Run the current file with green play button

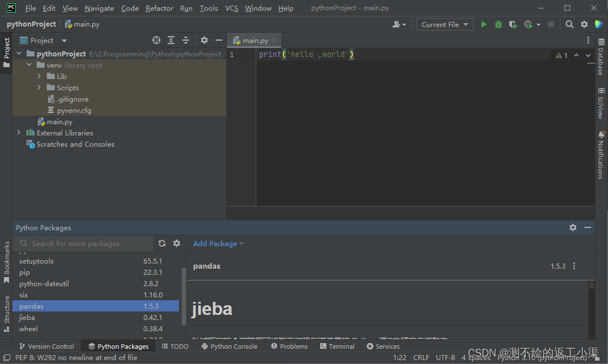(x=484, y=24)
